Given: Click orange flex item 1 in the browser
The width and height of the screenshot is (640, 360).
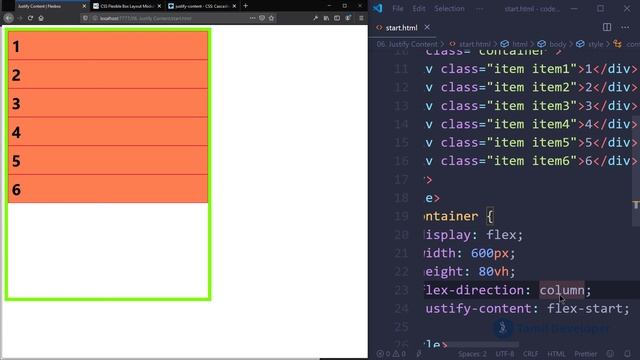Looking at the screenshot, I should [108, 46].
